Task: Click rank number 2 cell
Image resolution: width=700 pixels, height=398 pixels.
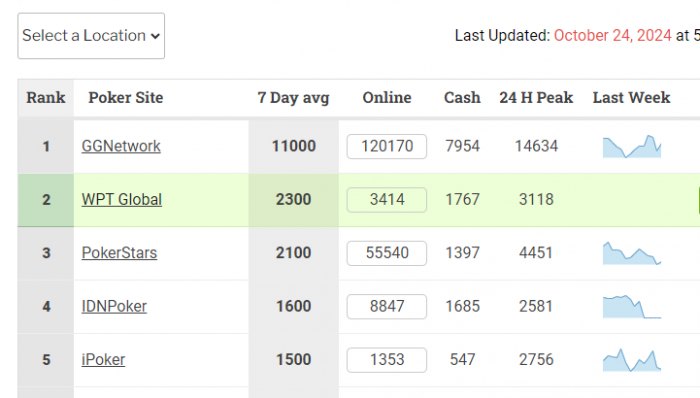Action: coord(46,200)
